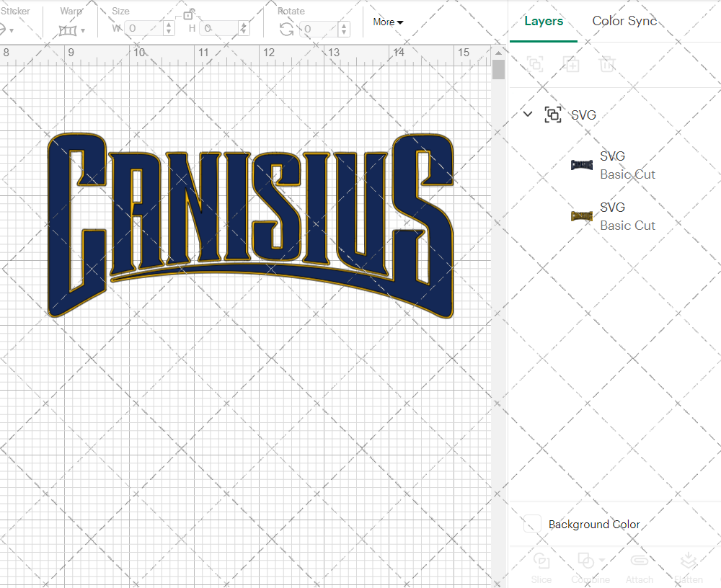
Task: Click inside the Width input field
Action: 144,28
